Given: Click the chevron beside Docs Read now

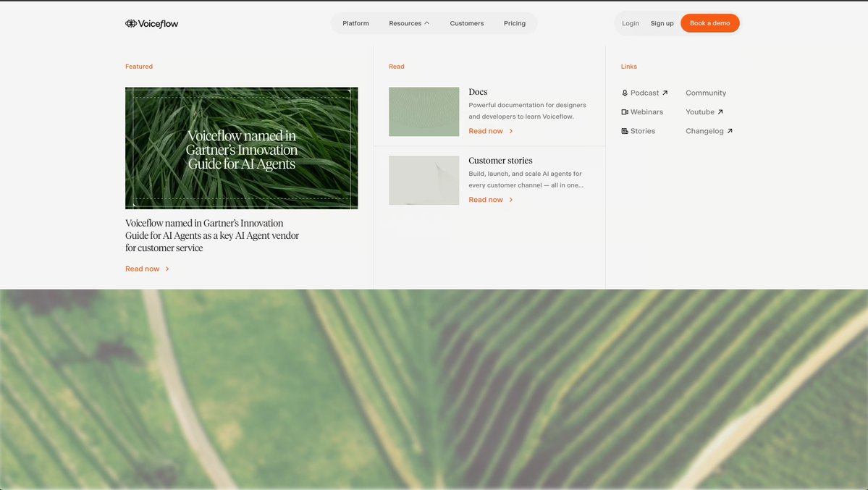Looking at the screenshot, I should 511,131.
